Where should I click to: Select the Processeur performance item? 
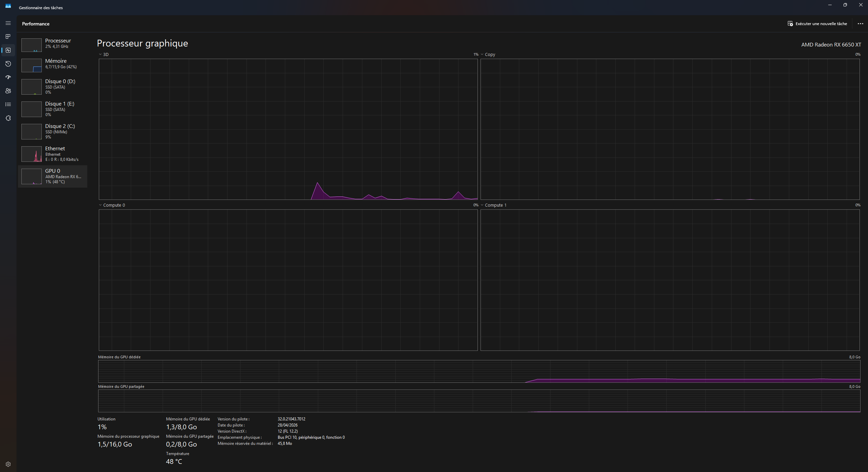click(x=53, y=45)
